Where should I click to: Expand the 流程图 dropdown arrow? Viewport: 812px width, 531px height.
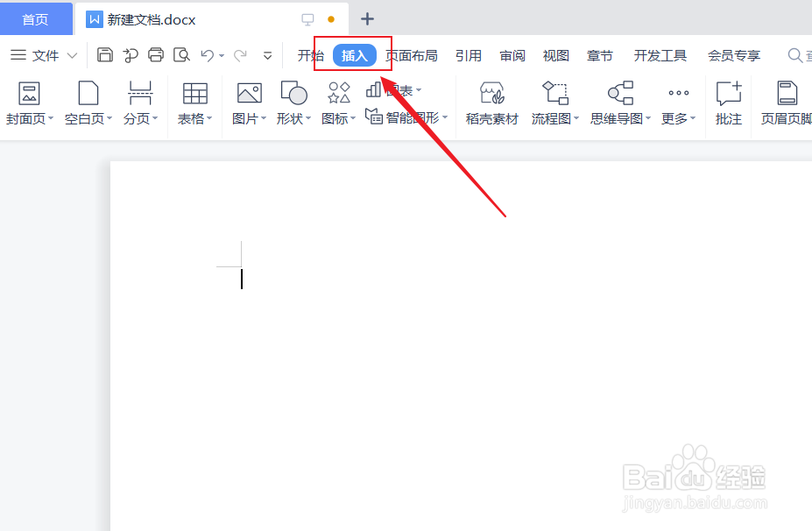point(576,118)
